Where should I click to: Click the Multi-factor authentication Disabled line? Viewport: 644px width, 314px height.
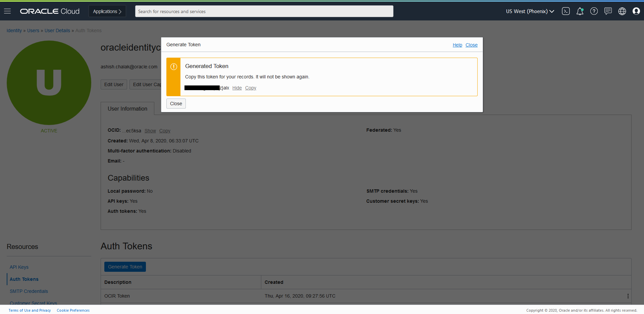click(x=149, y=151)
